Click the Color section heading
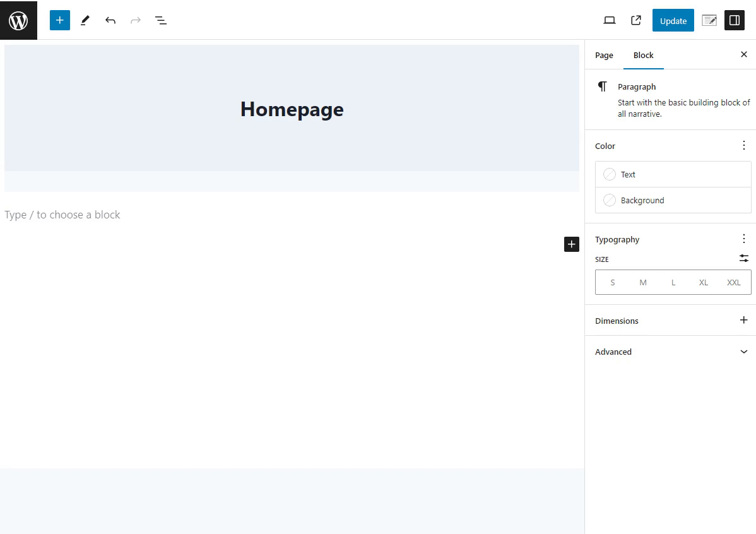 click(x=605, y=146)
